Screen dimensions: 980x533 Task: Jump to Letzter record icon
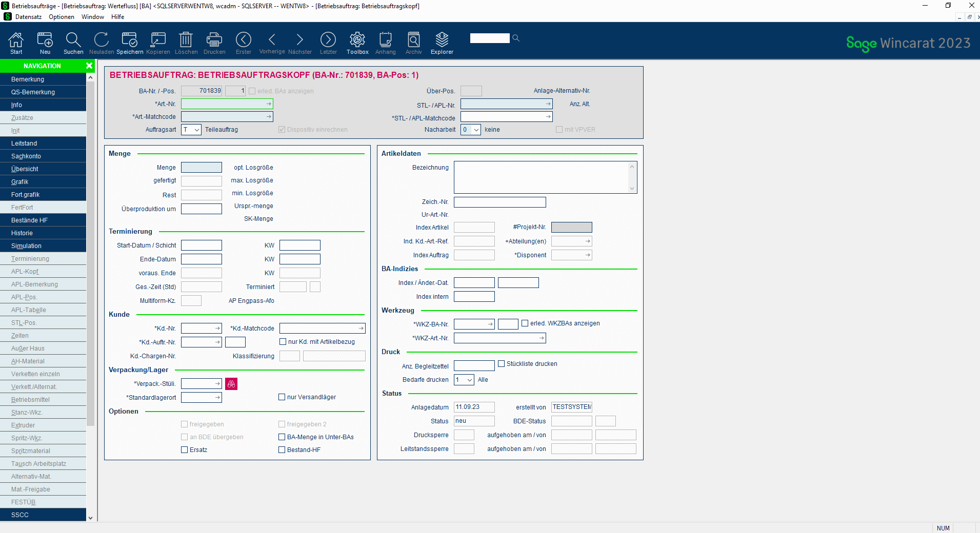[x=328, y=39]
